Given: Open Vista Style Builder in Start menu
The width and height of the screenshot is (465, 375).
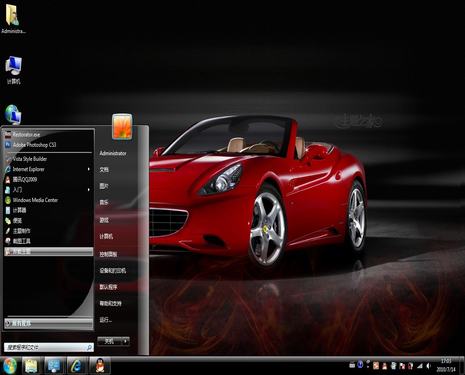Looking at the screenshot, I should pyautogui.click(x=49, y=159).
